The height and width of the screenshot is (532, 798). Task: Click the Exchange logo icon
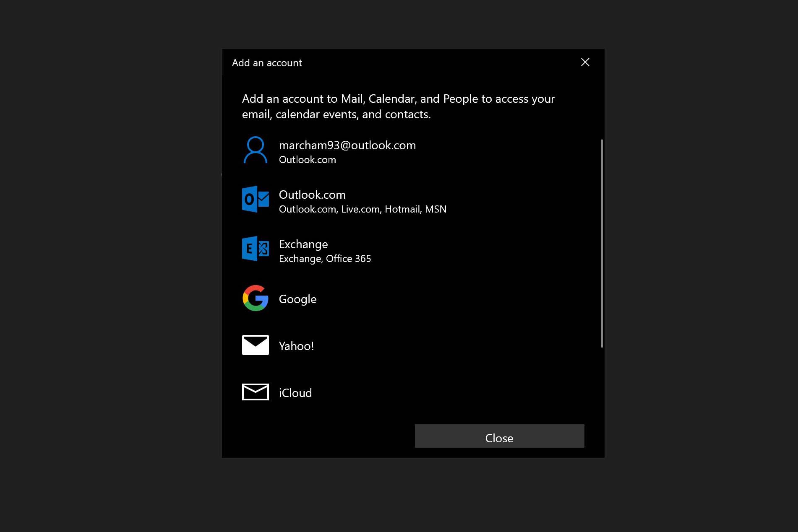255,249
